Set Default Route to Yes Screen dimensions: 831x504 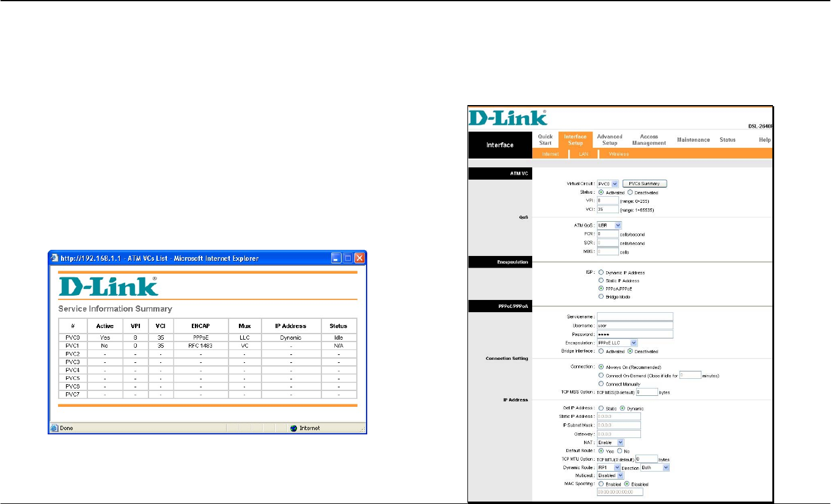(x=602, y=451)
